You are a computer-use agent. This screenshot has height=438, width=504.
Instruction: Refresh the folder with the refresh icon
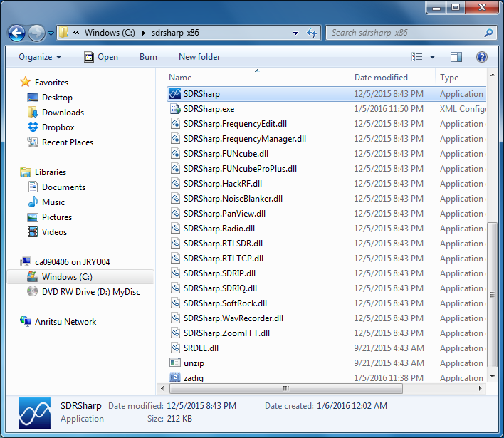tap(312, 33)
